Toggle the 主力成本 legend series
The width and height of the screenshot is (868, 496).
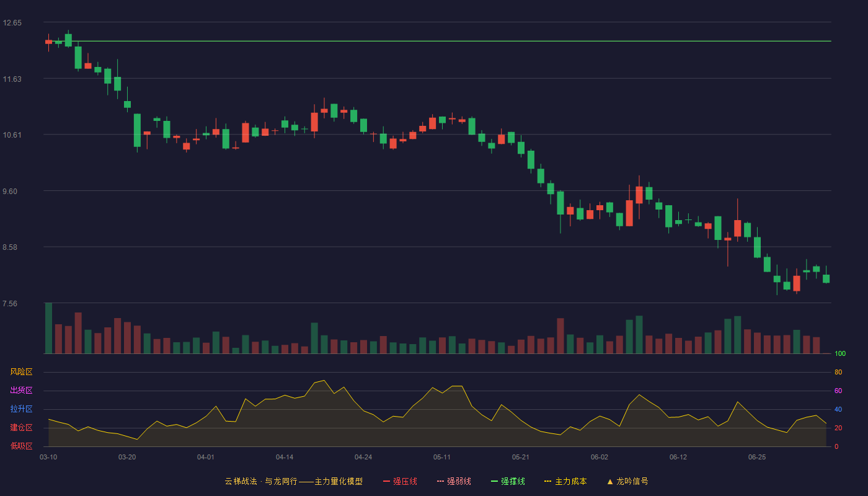pyautogui.click(x=565, y=481)
